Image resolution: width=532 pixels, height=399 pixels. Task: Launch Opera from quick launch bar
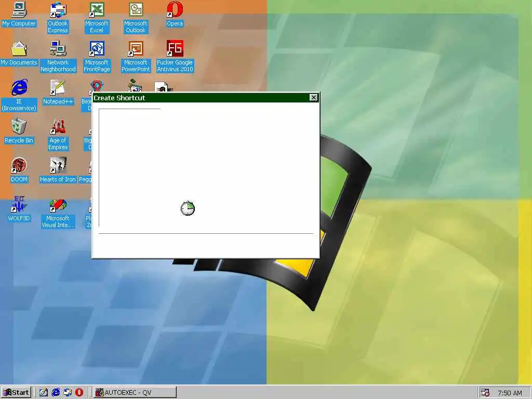click(79, 393)
